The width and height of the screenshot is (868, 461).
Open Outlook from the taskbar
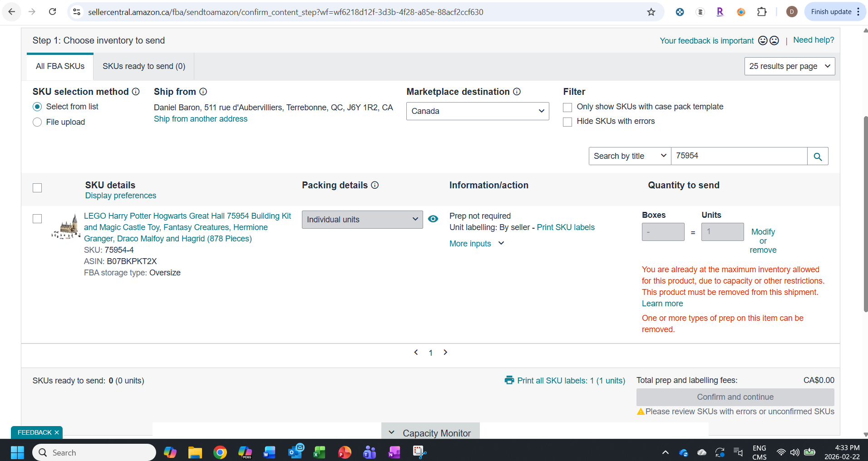click(x=296, y=451)
